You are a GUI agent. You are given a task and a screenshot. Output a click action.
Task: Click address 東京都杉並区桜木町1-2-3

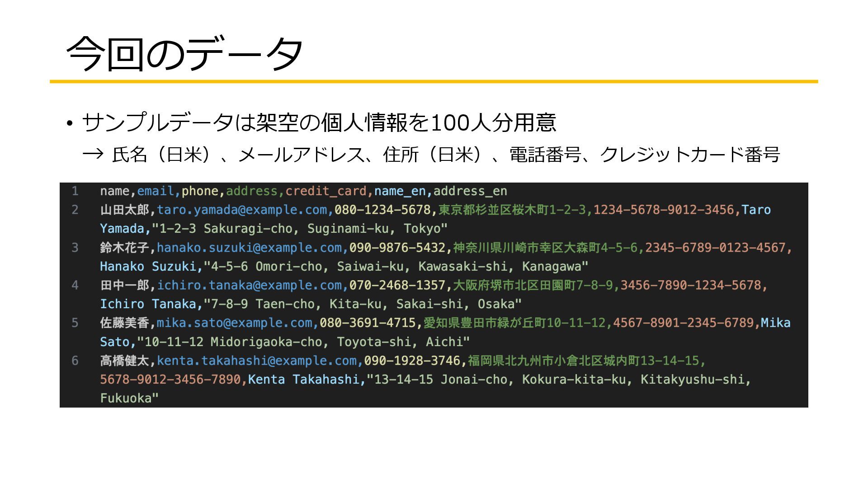[x=512, y=210]
